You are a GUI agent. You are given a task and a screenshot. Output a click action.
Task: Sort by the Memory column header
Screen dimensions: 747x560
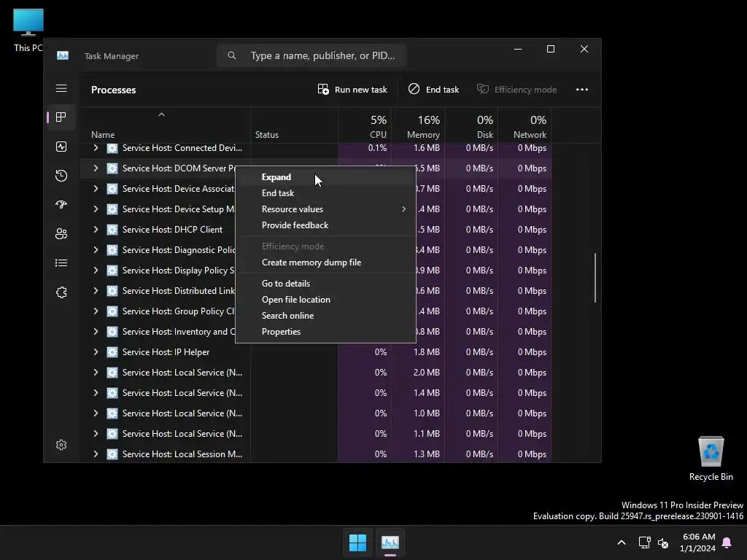click(418, 125)
